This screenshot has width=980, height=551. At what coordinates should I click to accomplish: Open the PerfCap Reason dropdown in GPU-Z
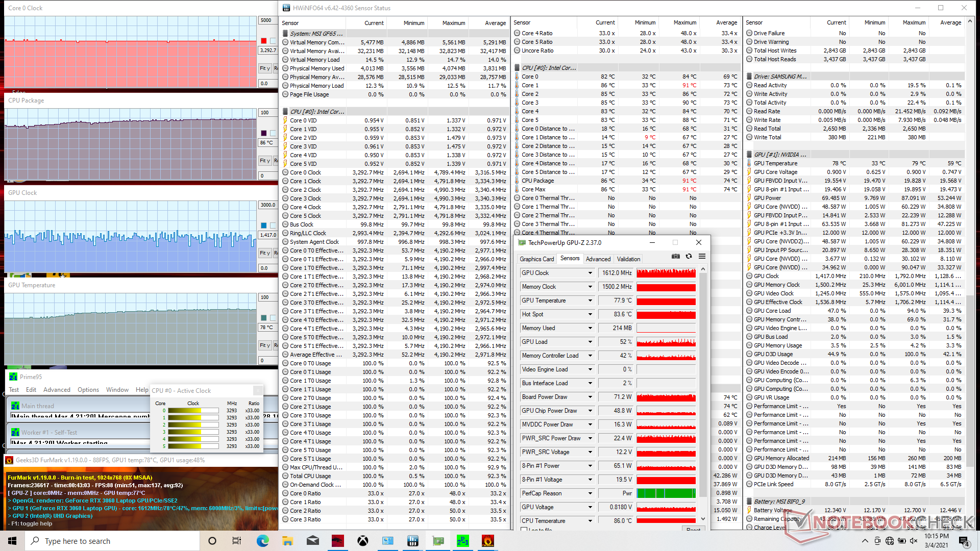coord(590,493)
